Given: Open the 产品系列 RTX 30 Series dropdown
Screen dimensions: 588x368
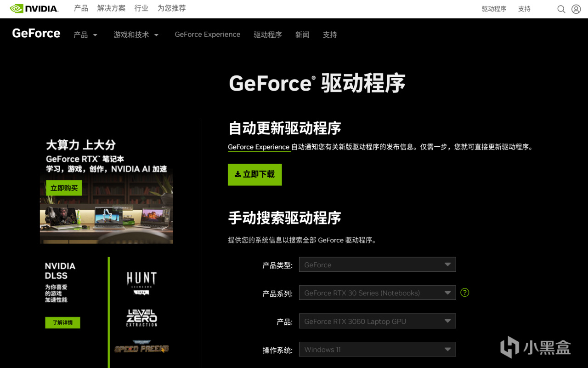Looking at the screenshot, I should (377, 293).
